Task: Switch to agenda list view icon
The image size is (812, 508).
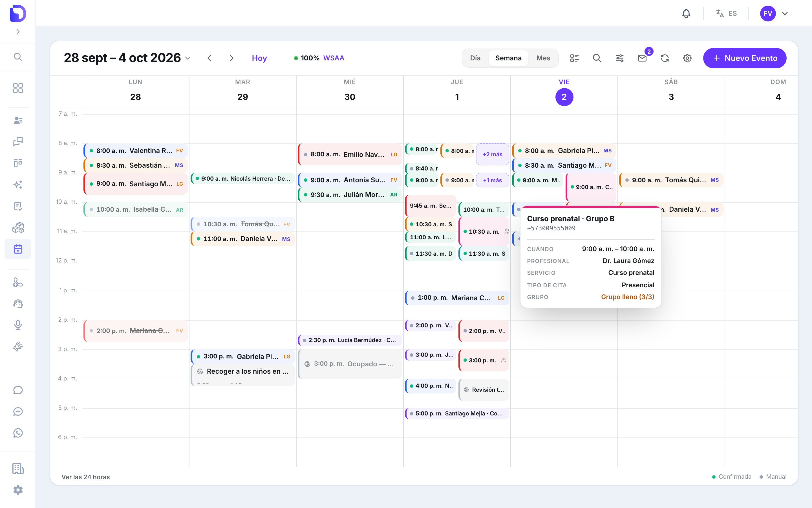Action: coord(574,58)
